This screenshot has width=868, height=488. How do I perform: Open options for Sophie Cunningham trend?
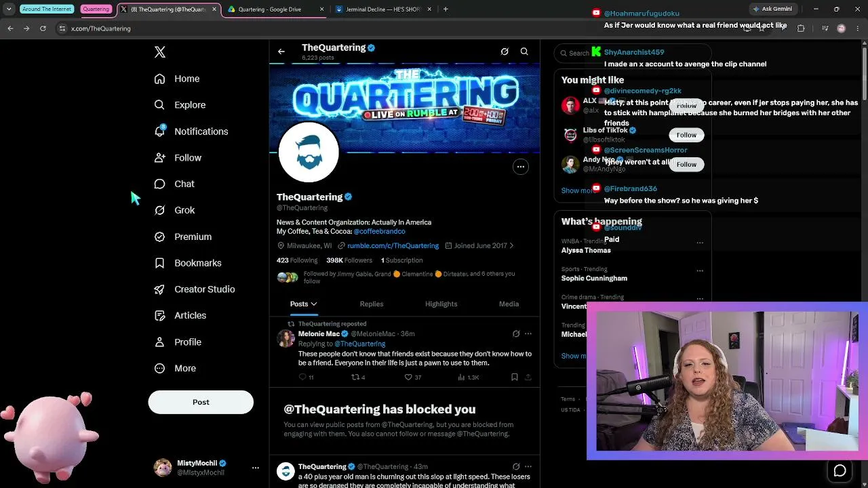700,270
